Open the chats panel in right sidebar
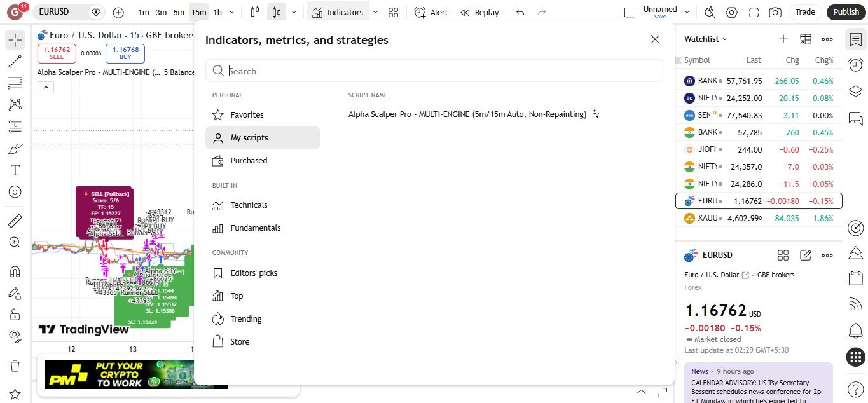This screenshot has height=403, width=868. 855,118
